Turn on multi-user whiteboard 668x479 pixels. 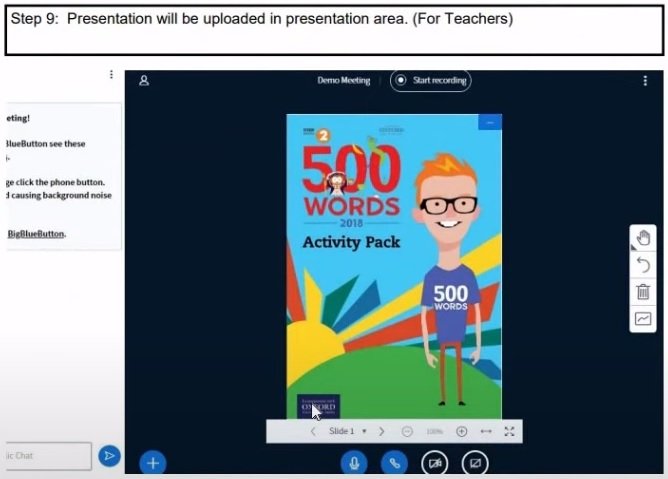(x=642, y=319)
